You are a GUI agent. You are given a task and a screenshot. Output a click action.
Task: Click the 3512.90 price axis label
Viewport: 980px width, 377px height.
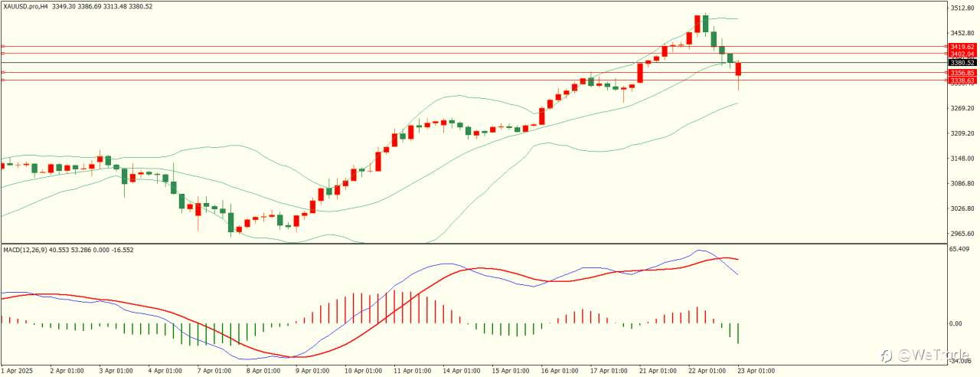[962, 8]
